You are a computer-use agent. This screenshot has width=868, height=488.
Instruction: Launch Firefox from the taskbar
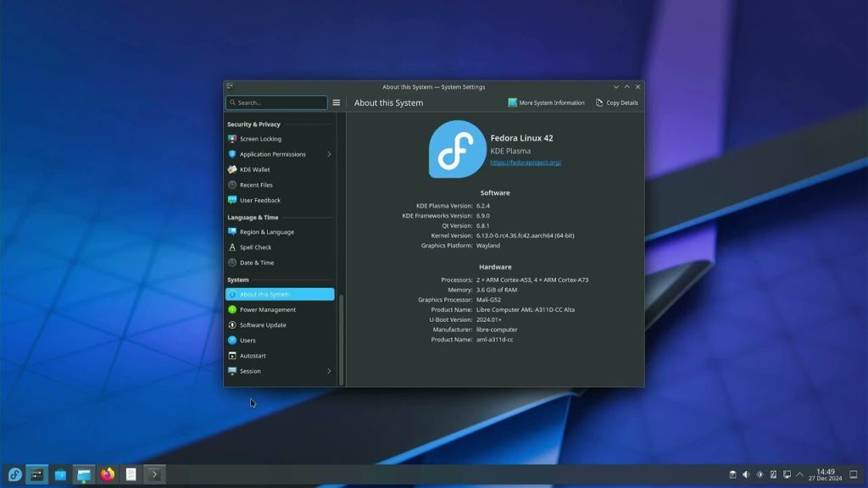pyautogui.click(x=108, y=474)
